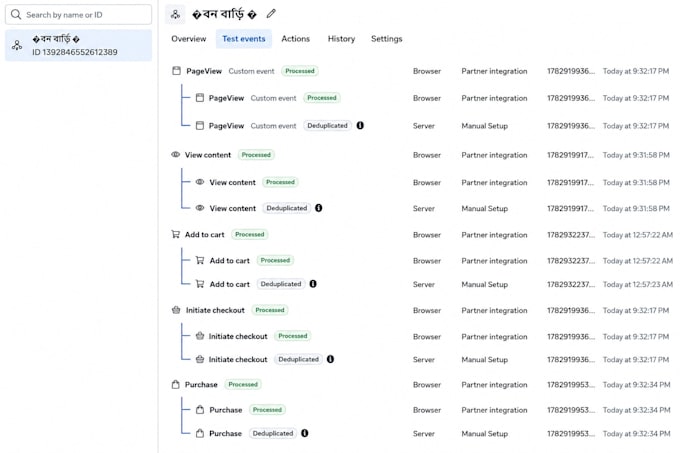Select top-level PageView event name

204,71
